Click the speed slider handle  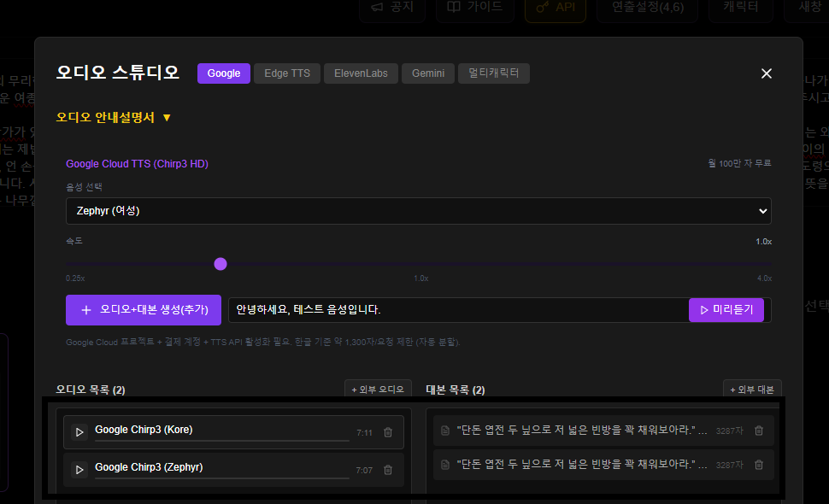tap(220, 264)
